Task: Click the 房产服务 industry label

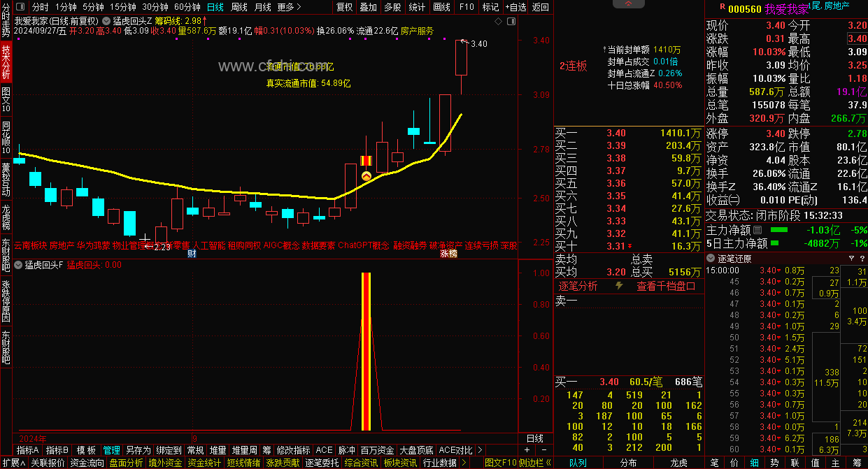Action: coord(417,31)
